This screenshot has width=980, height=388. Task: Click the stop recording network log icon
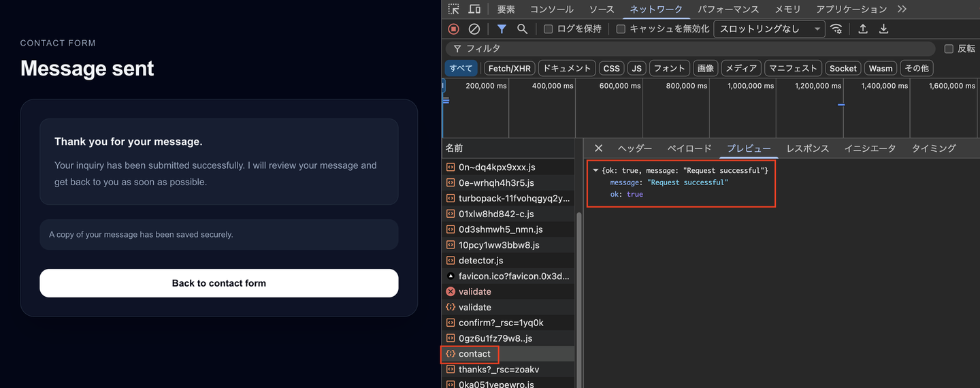click(x=453, y=29)
